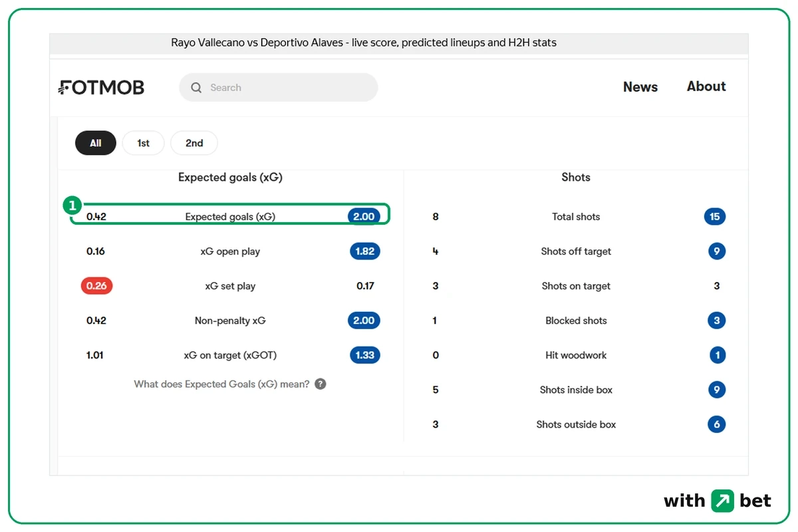Screen dimensions: 798x532
Task: Click the 1.01 xGOT value
Action: tap(95, 355)
